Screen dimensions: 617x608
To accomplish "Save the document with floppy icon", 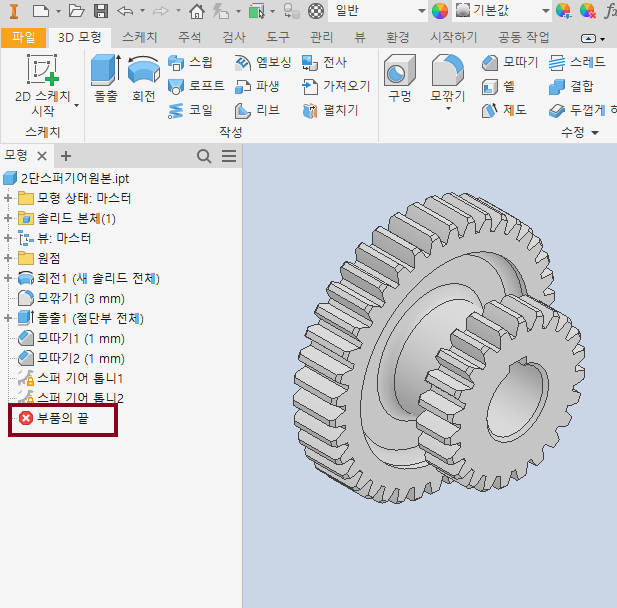I will [101, 11].
